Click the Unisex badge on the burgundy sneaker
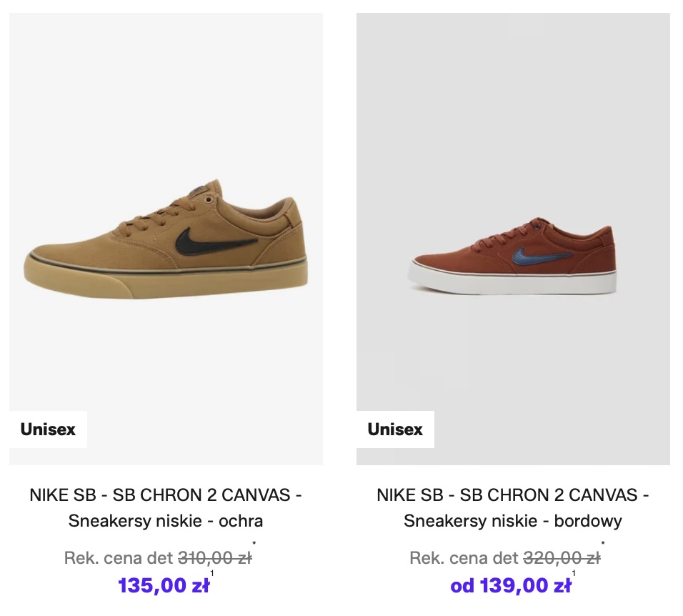This screenshot has height=616, width=683. pyautogui.click(x=395, y=429)
